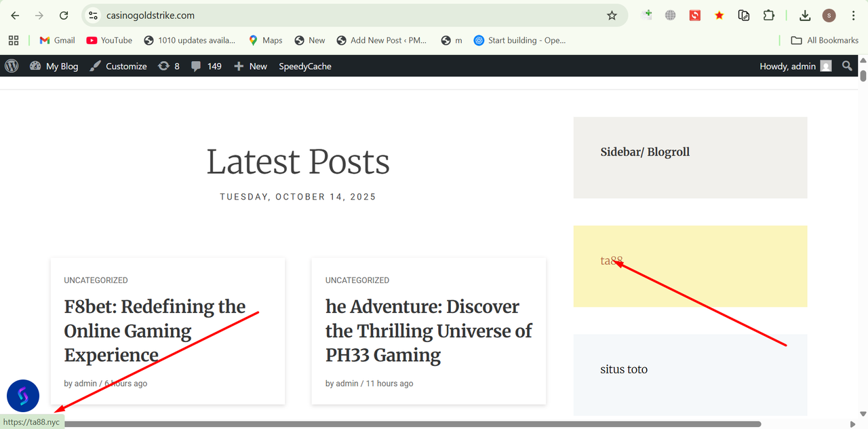Open Start building bookmark

519,40
